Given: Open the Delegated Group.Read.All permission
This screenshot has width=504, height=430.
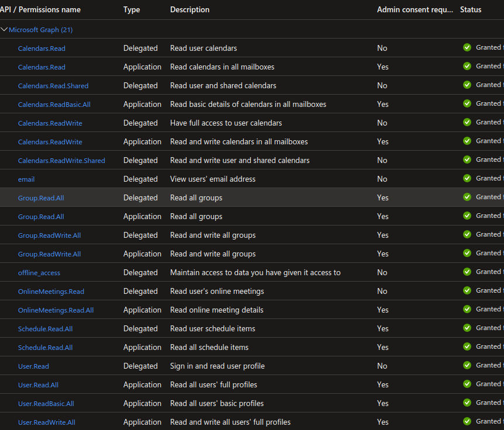Looking at the screenshot, I should [x=41, y=198].
